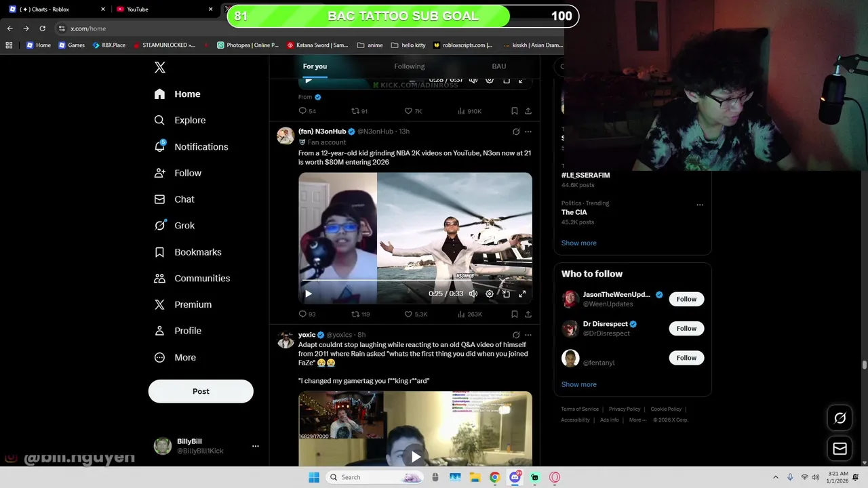This screenshot has height=488, width=868.
Task: Repost the post with 91 reposts
Action: 359,111
